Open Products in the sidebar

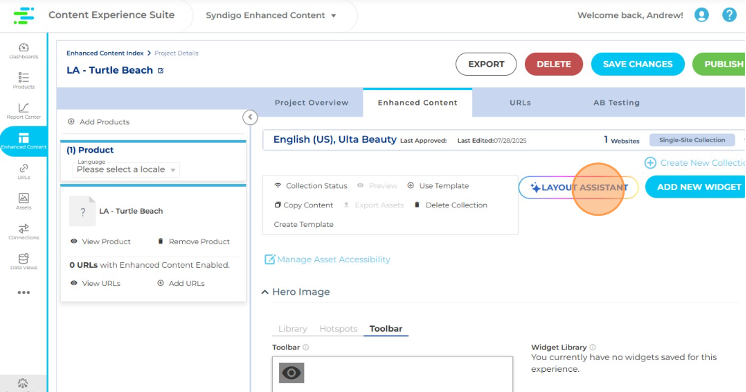[23, 80]
